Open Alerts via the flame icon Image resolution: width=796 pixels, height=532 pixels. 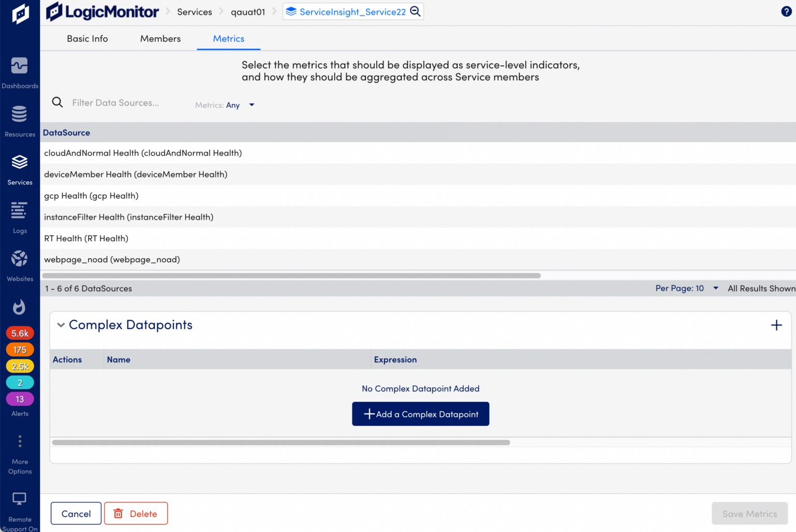tap(20, 307)
